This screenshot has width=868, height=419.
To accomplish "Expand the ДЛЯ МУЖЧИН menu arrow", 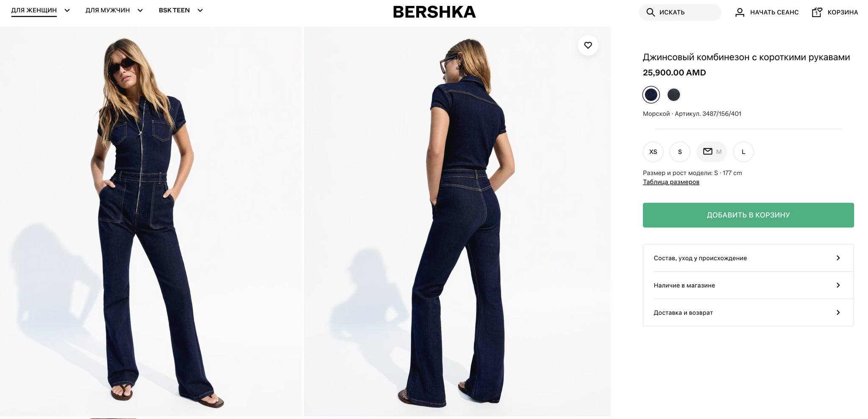I will (140, 11).
